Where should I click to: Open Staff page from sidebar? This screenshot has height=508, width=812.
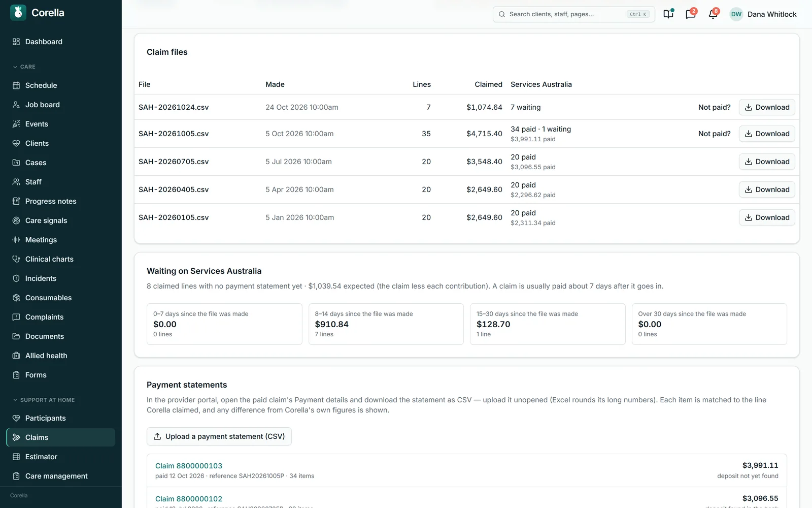pos(60,182)
